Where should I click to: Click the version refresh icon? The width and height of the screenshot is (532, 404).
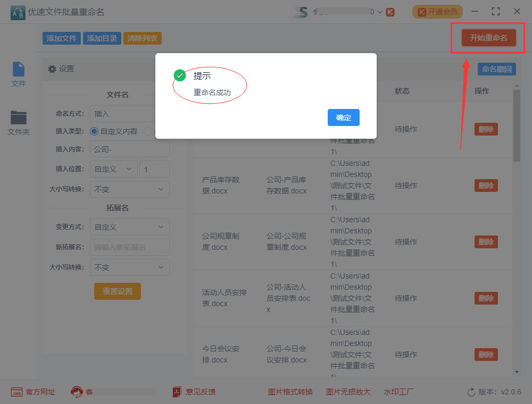point(471,392)
